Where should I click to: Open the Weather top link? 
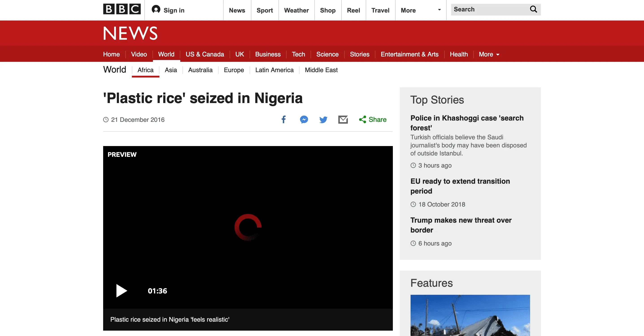296,10
